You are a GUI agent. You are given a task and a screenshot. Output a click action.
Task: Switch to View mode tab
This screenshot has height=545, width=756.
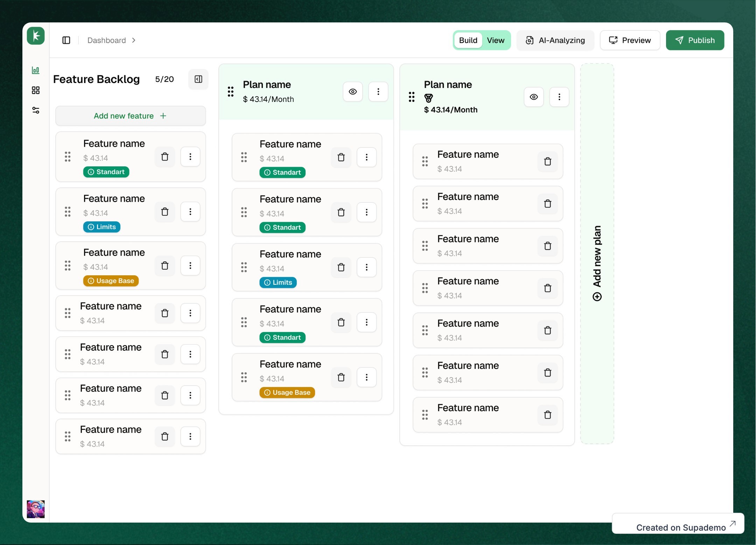pos(495,40)
